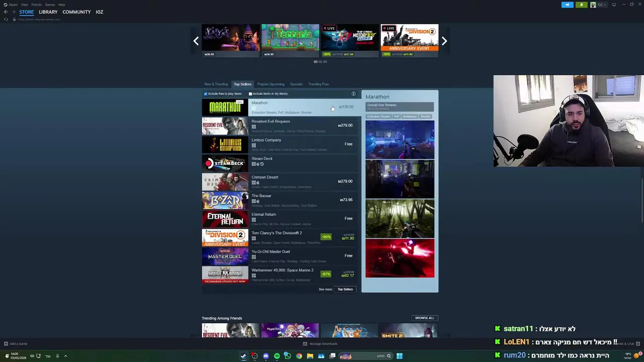
Task: Select the Specials tab
Action: click(x=296, y=84)
